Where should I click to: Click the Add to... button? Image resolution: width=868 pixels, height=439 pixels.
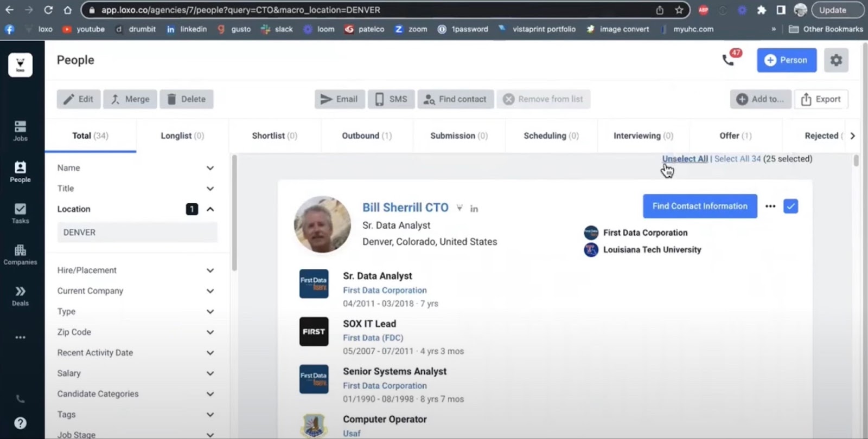[761, 99]
